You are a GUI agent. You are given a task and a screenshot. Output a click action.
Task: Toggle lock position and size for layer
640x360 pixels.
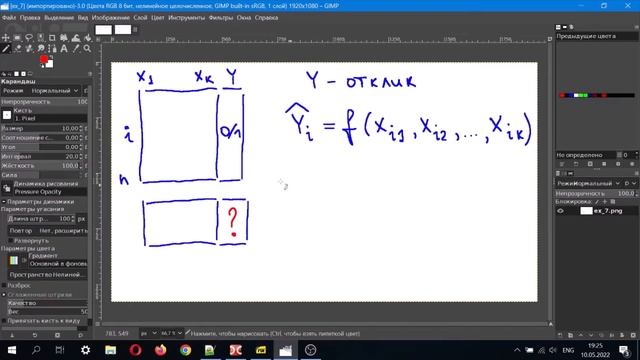point(605,202)
